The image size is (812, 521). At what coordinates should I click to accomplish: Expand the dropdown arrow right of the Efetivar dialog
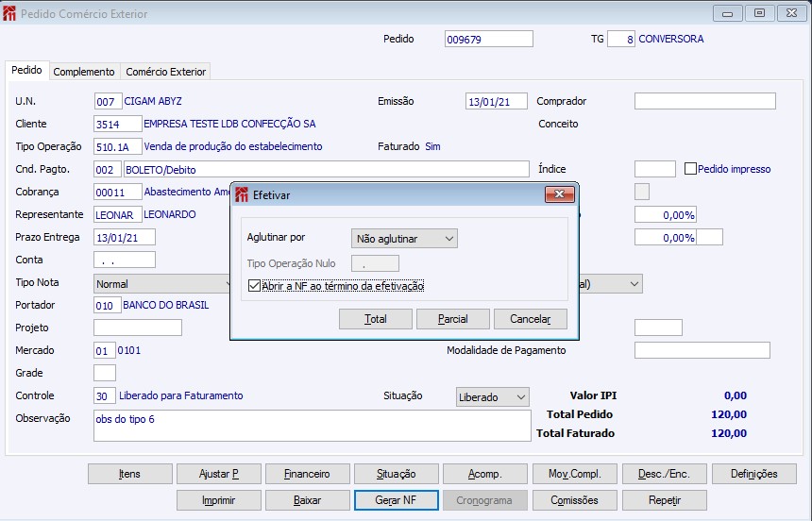634,284
